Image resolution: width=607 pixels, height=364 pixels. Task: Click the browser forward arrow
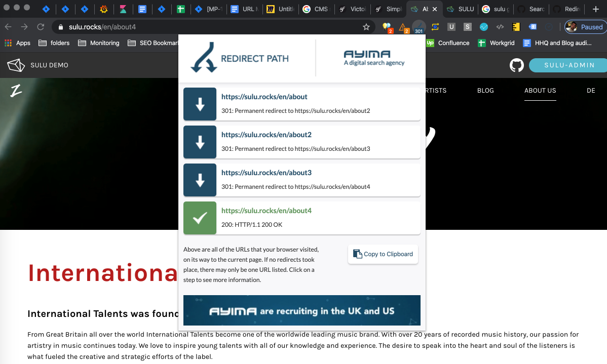pyautogui.click(x=24, y=27)
